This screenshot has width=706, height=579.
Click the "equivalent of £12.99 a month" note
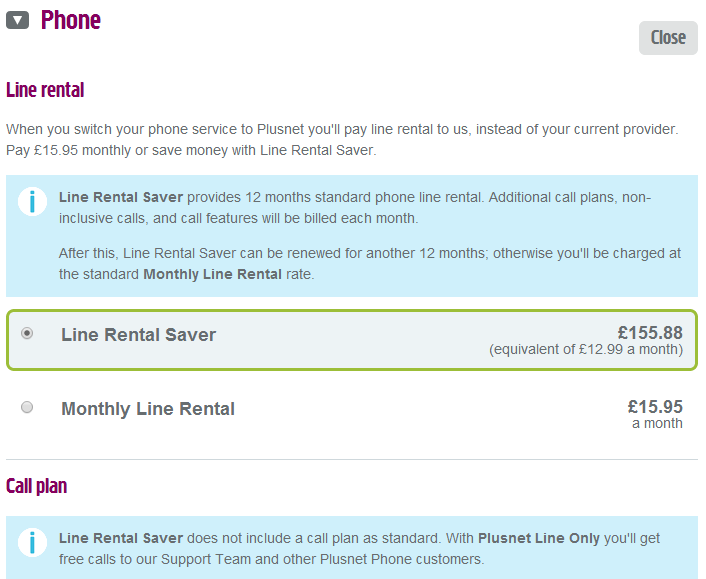[x=586, y=350]
